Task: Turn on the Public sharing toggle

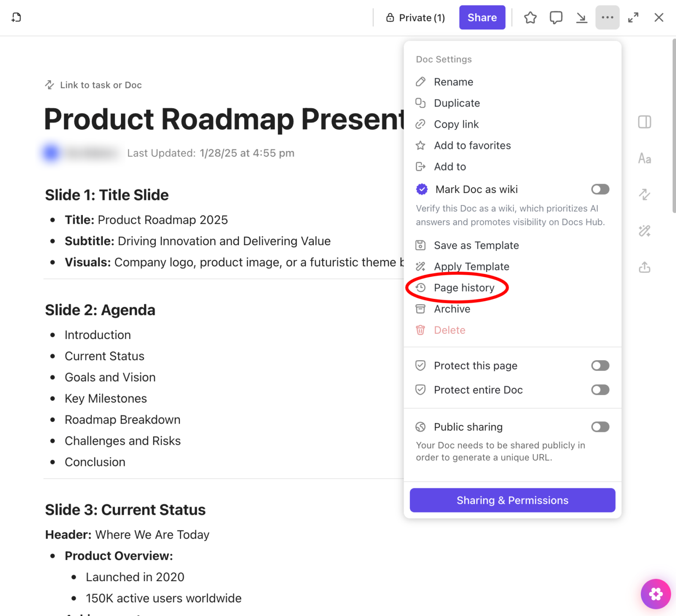Action: pyautogui.click(x=600, y=427)
